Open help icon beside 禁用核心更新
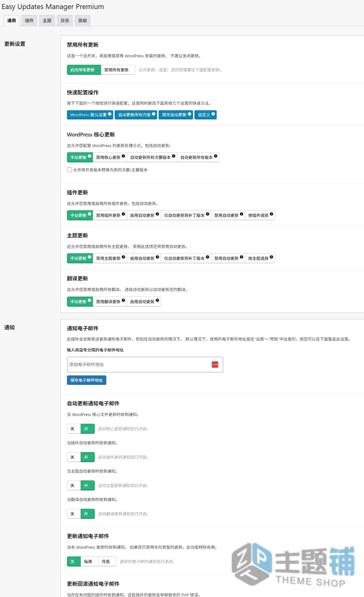Screen dimensions: 364x597 [123, 156]
